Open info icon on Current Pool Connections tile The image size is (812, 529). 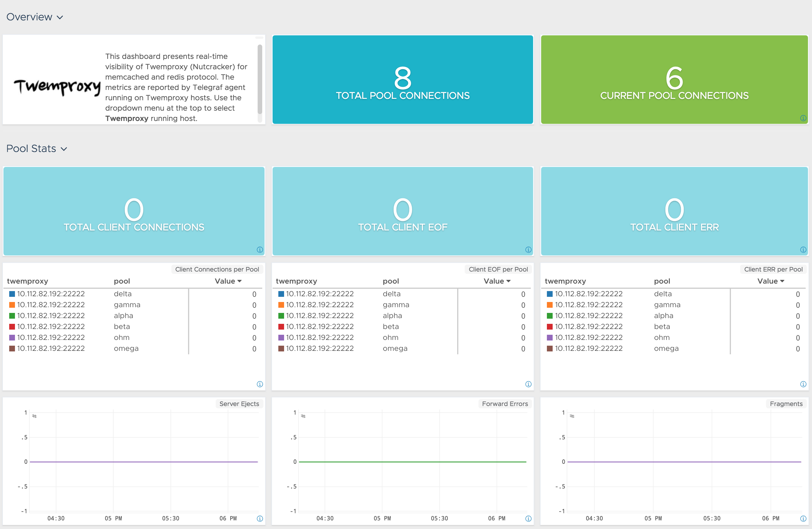coord(803,118)
